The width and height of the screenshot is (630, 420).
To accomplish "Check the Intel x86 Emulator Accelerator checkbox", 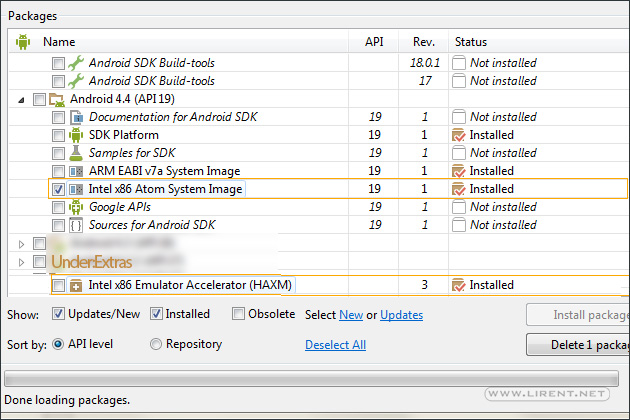I will tap(59, 285).
